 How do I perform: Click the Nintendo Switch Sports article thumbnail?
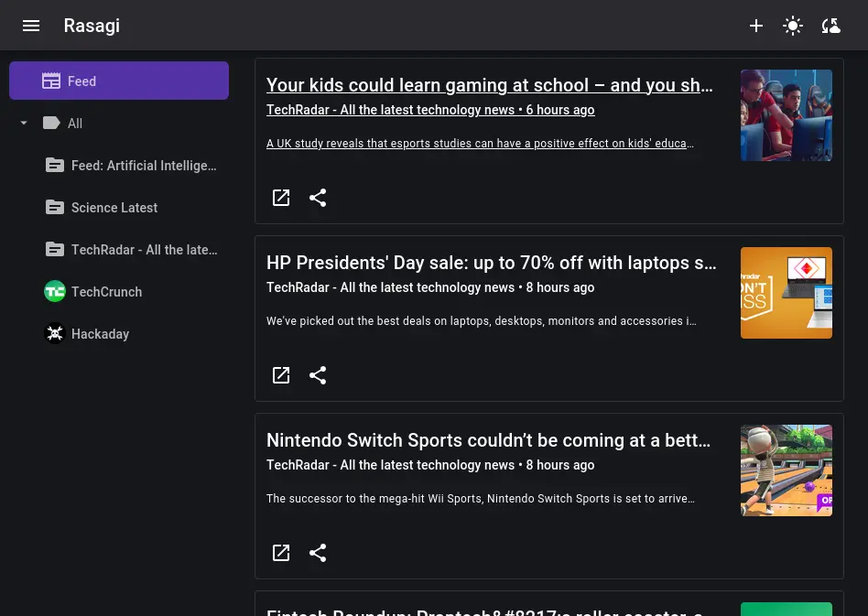click(786, 470)
